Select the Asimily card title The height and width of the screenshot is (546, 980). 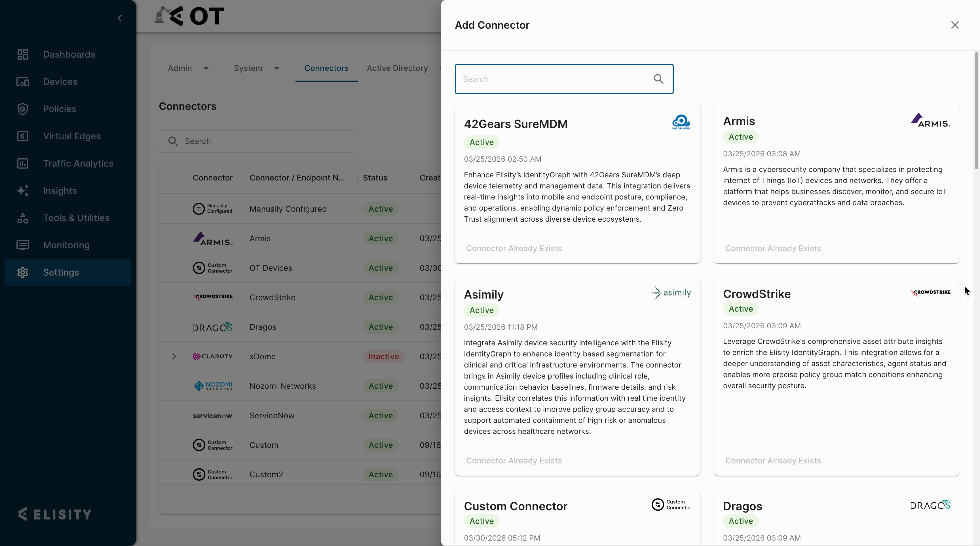tap(483, 295)
